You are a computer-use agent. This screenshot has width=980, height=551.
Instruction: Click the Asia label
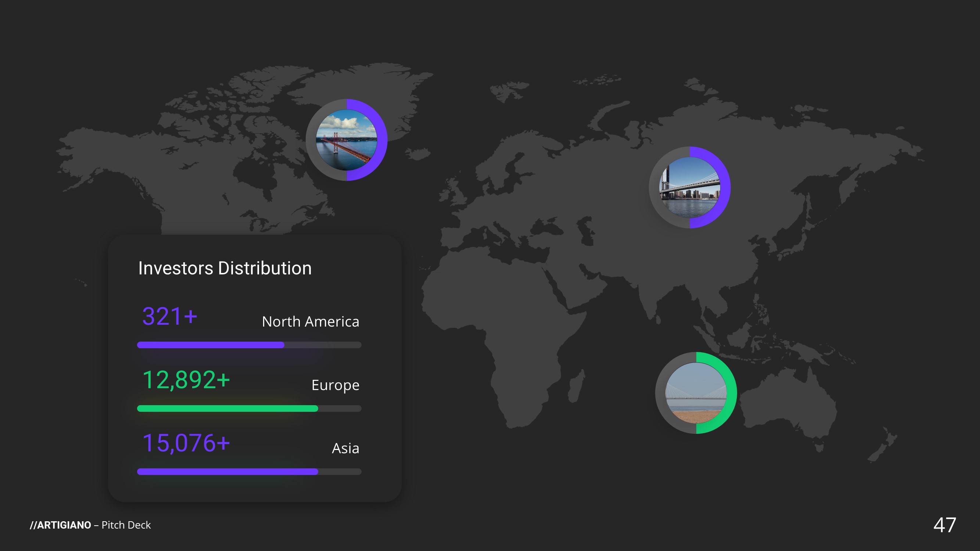[x=345, y=448]
